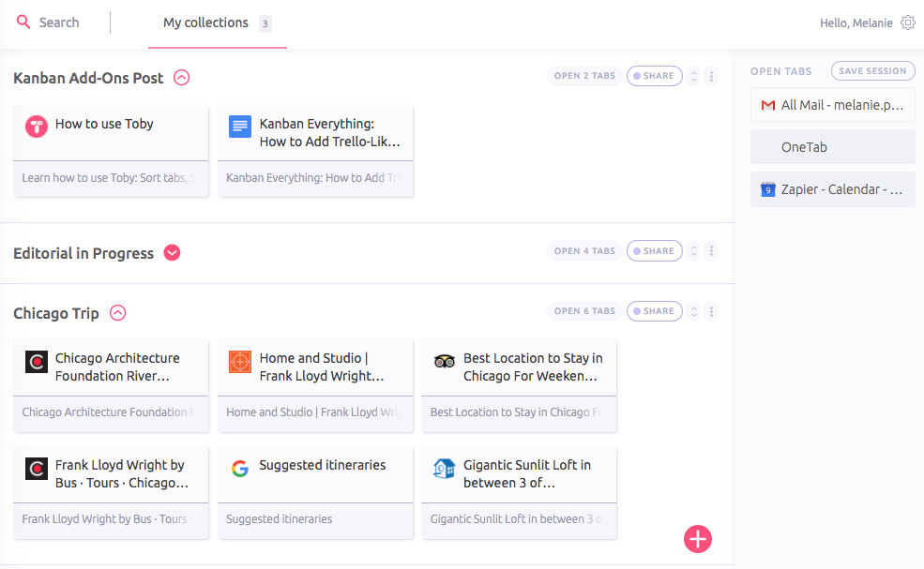Select the All Mail open tab entry
924x569 pixels.
tap(833, 105)
